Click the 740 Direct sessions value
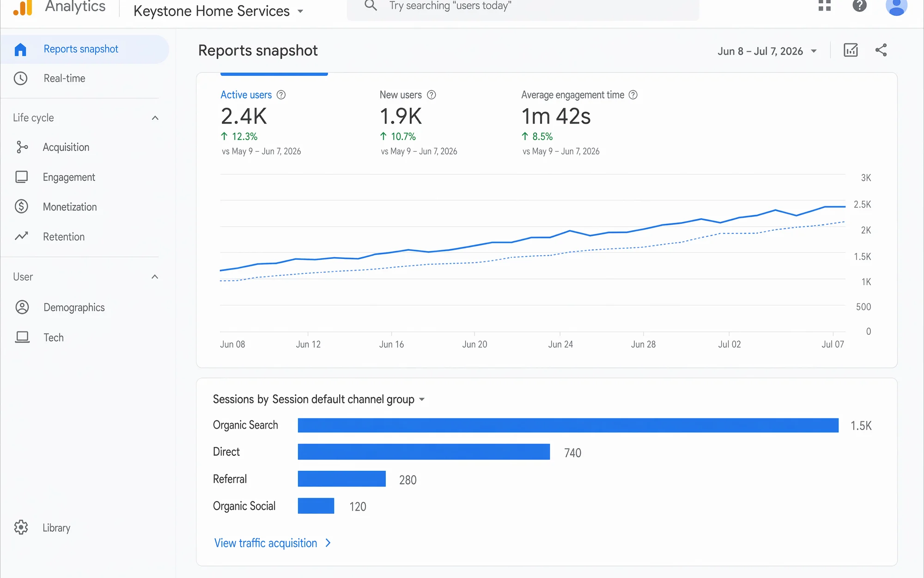Screen dimensions: 924x578 (572, 453)
